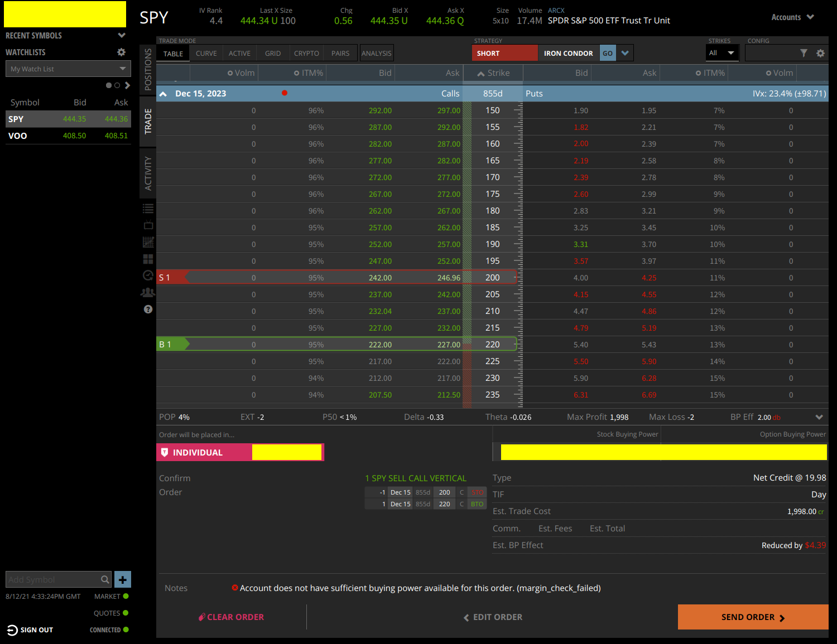Click the magnifier icon in Add Symbol field
This screenshot has width=837, height=644.
pyautogui.click(x=105, y=580)
